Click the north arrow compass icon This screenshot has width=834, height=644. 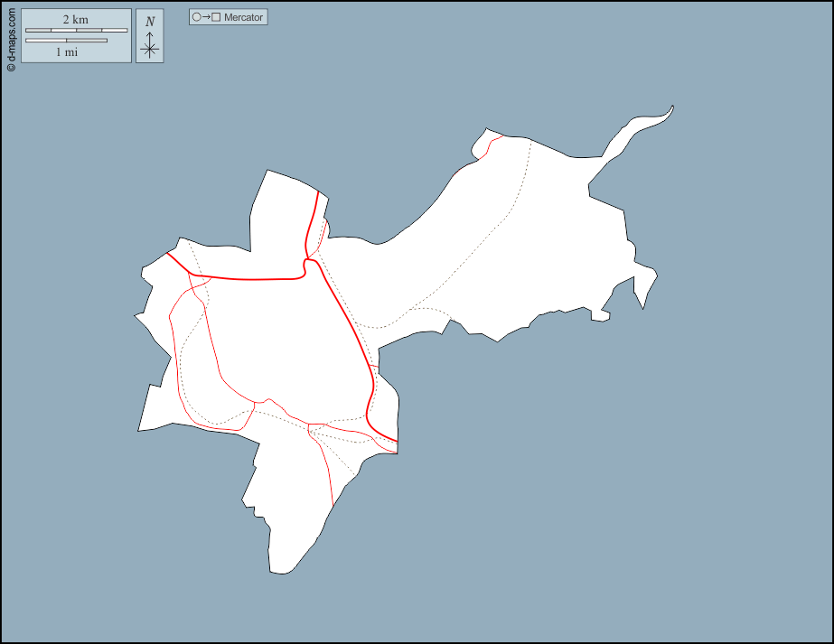click(150, 36)
